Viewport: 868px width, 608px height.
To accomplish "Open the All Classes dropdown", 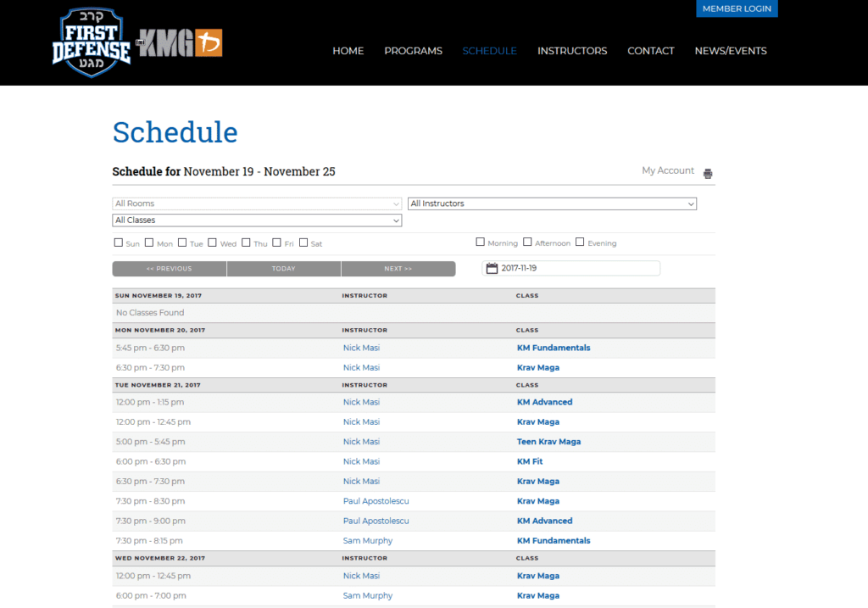I will tap(257, 220).
